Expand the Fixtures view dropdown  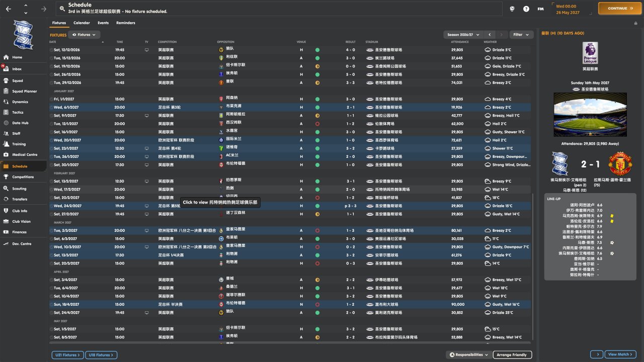[84, 35]
